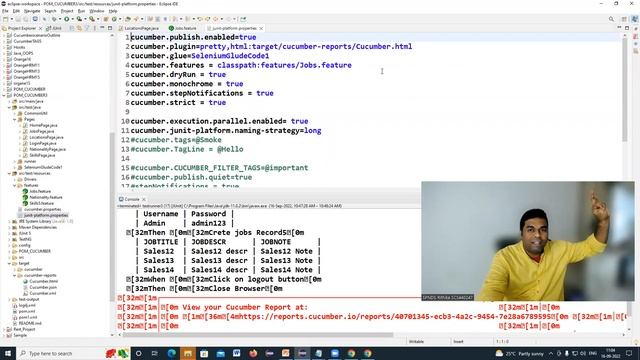Image resolution: width=640 pixels, height=360 pixels.
Task: Select Nationality.feature in tree
Action: tap(46, 197)
